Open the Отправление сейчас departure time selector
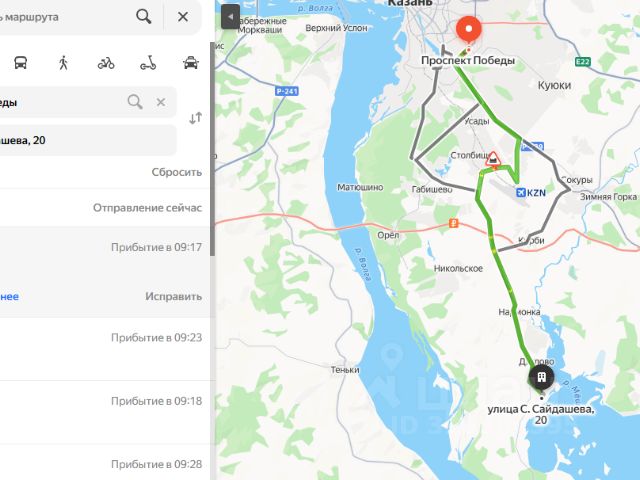This screenshot has height=480, width=640. [147, 208]
